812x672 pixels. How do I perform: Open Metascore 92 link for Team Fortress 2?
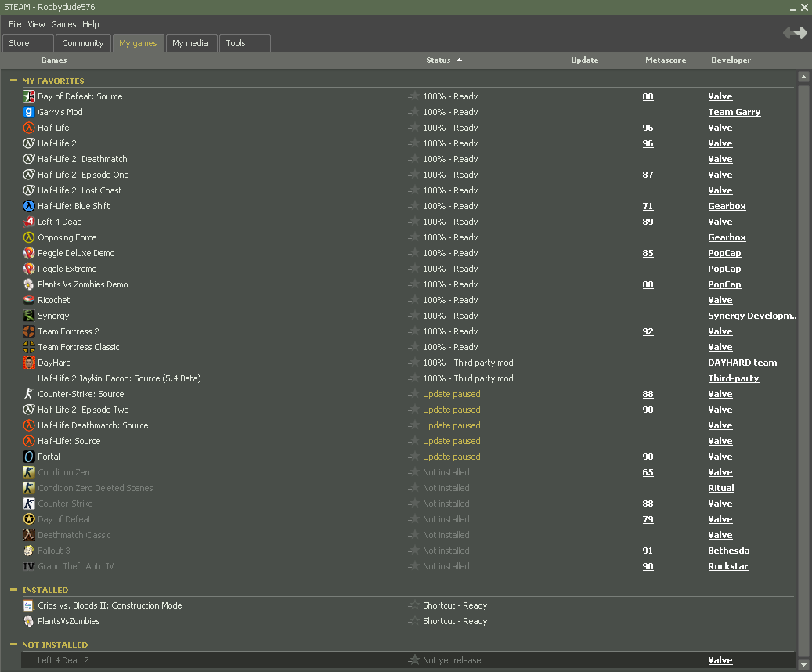point(648,331)
